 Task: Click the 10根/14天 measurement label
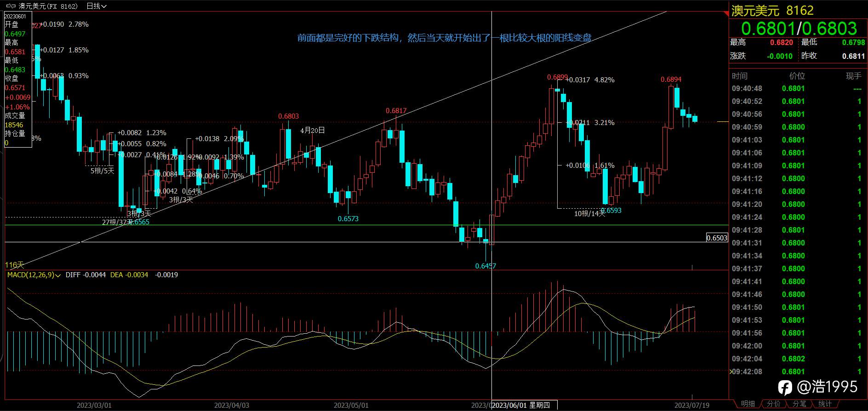(x=590, y=214)
